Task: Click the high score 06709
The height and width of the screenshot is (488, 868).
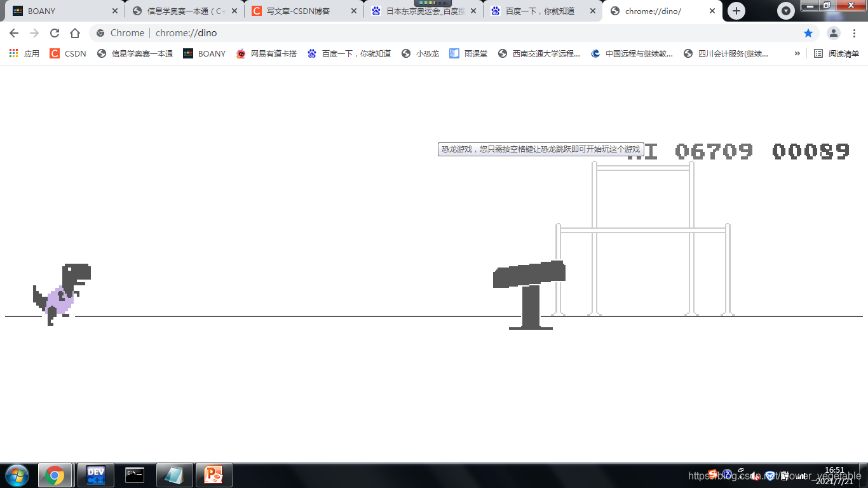Action: tap(714, 151)
